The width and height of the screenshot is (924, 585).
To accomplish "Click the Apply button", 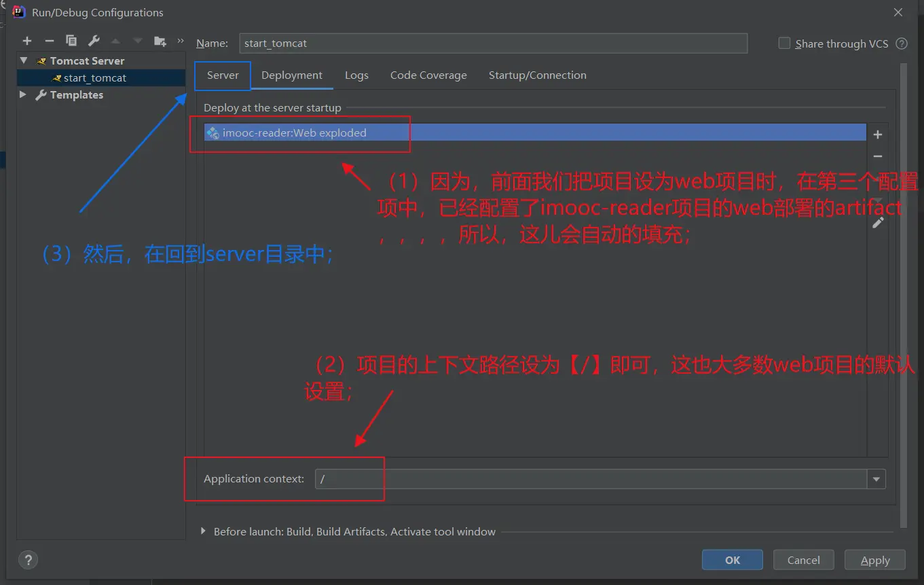I will click(874, 561).
